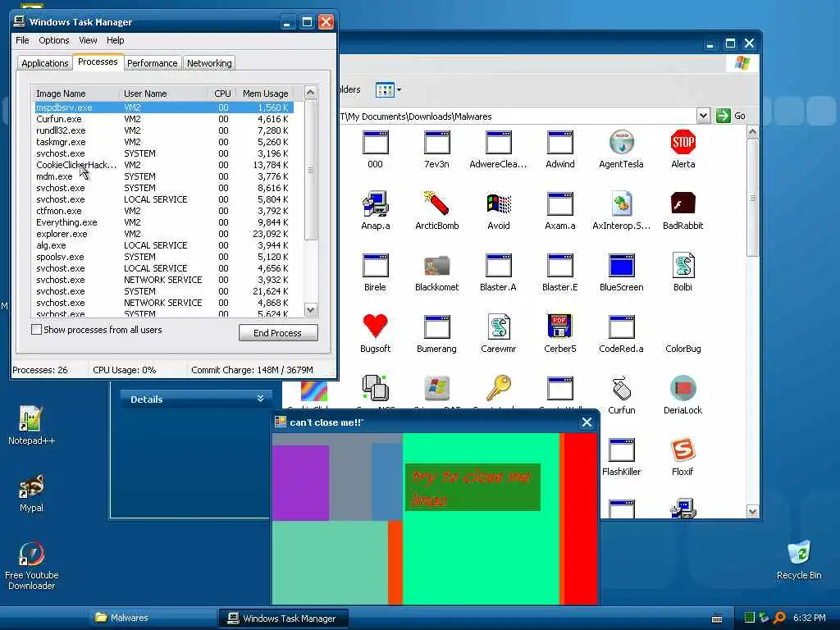Image resolution: width=840 pixels, height=630 pixels.
Task: Click the Birele file icon
Action: (x=375, y=266)
